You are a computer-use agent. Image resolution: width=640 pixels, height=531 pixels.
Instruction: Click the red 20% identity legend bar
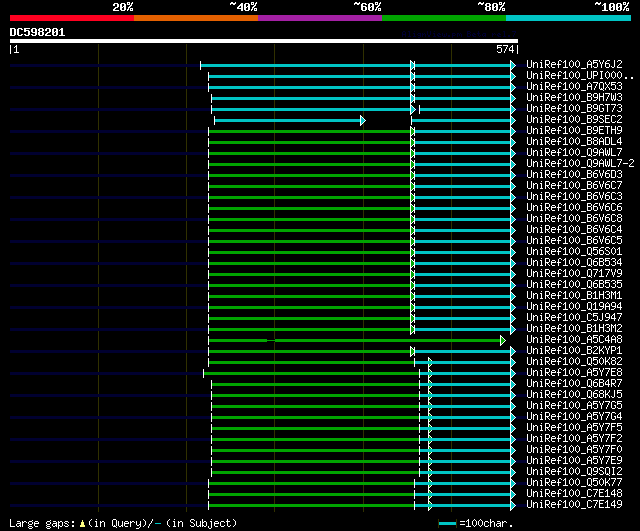pos(72,18)
